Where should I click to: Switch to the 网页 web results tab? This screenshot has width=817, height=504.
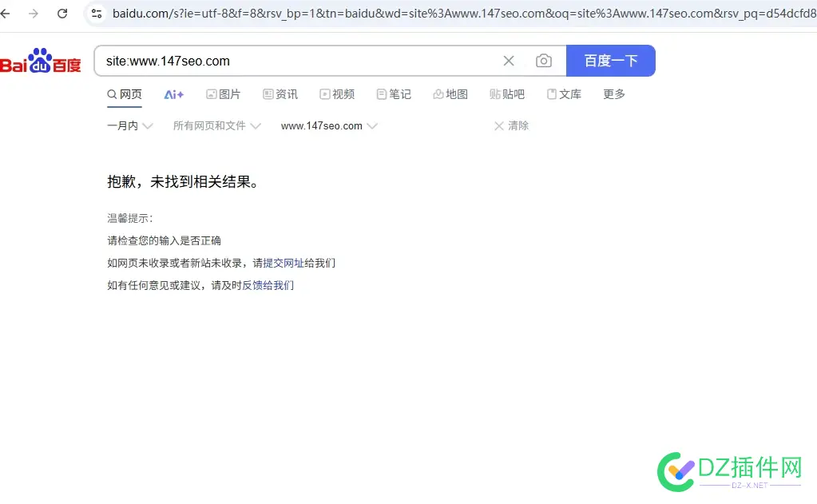pos(125,94)
